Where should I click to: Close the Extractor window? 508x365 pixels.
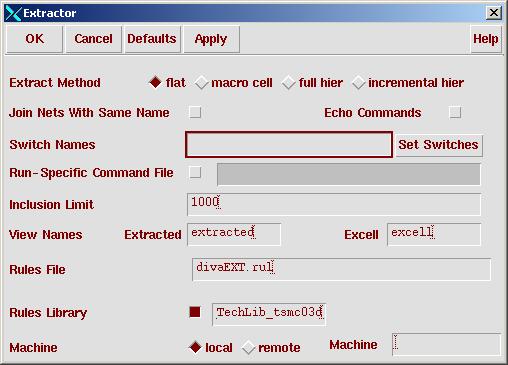[494, 13]
